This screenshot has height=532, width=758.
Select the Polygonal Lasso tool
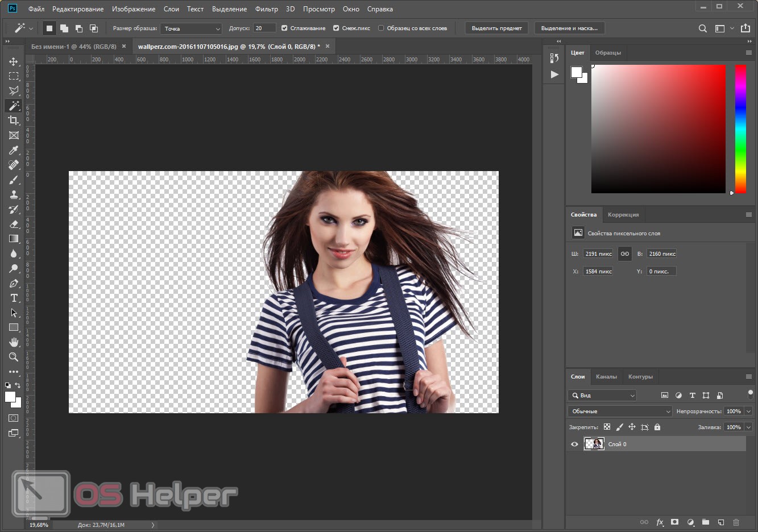pyautogui.click(x=14, y=91)
